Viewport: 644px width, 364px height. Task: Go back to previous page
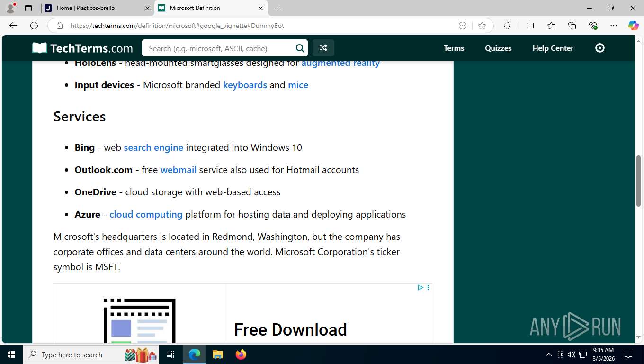click(x=13, y=26)
